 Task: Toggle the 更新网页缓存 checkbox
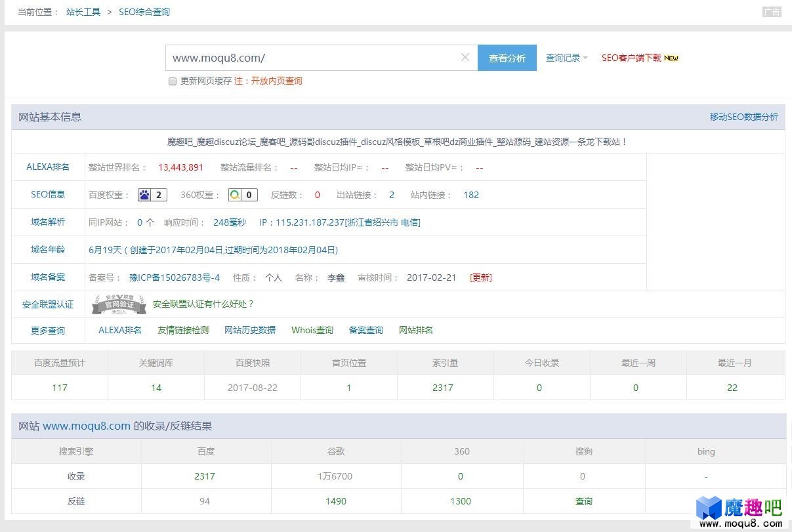coord(173,81)
